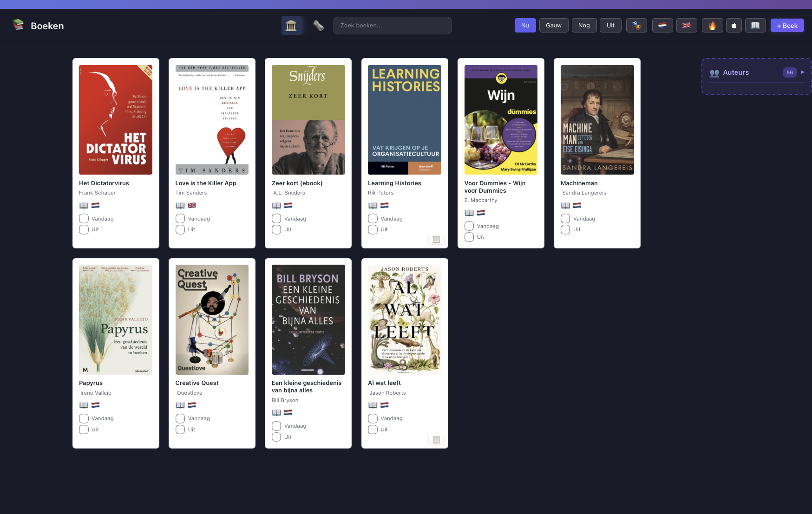Select the Nu filter tab
812x514 pixels.
pyautogui.click(x=525, y=26)
